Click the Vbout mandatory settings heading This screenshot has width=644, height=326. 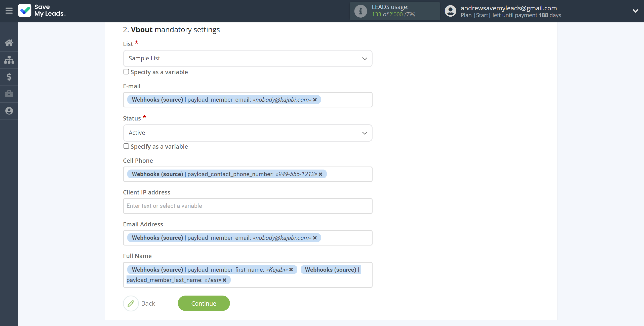(171, 30)
